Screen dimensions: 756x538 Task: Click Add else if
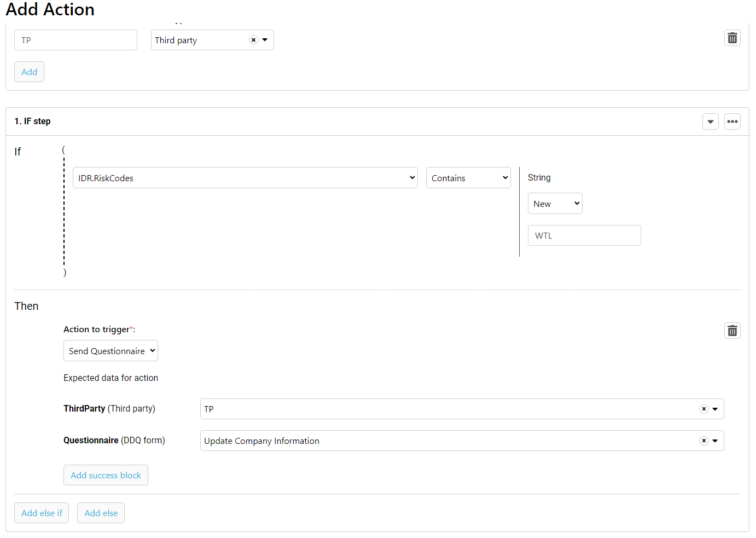click(x=41, y=512)
